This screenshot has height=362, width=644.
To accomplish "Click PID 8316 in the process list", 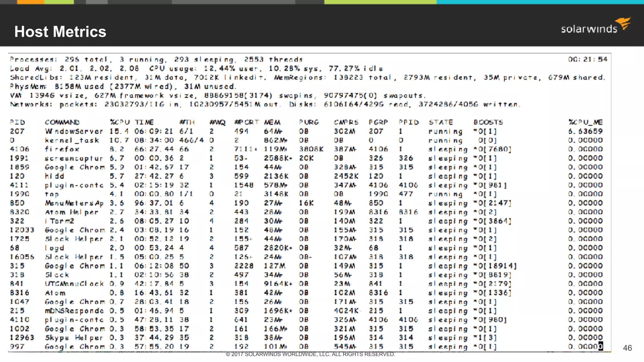I will click(x=19, y=293).
